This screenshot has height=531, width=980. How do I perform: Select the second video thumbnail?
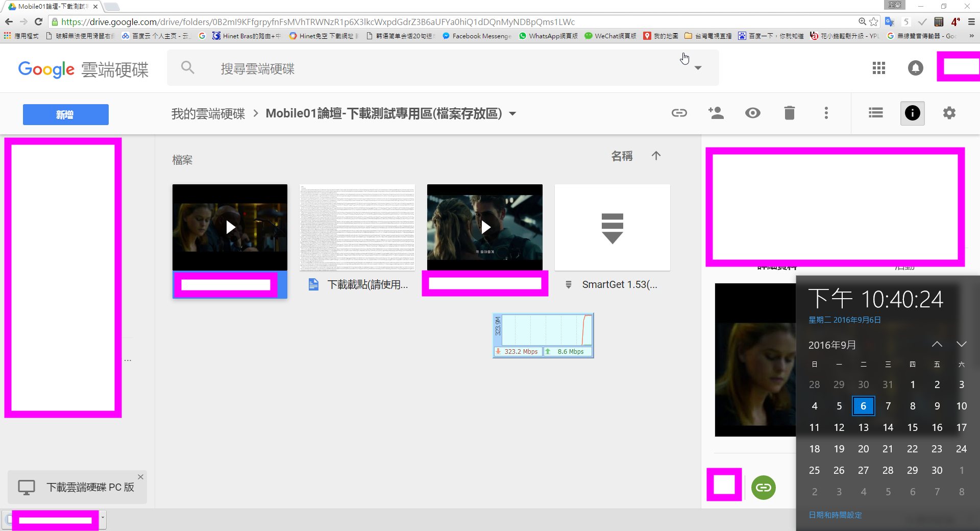(485, 227)
